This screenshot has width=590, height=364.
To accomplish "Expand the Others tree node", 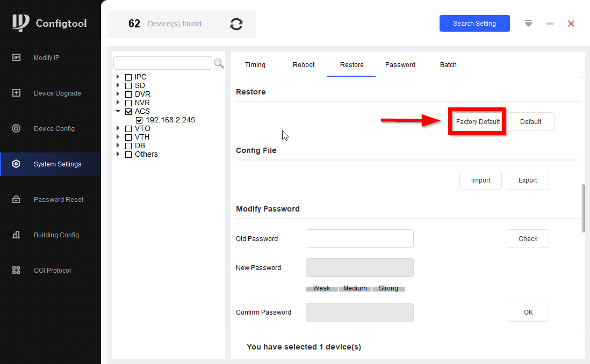I will (x=118, y=155).
